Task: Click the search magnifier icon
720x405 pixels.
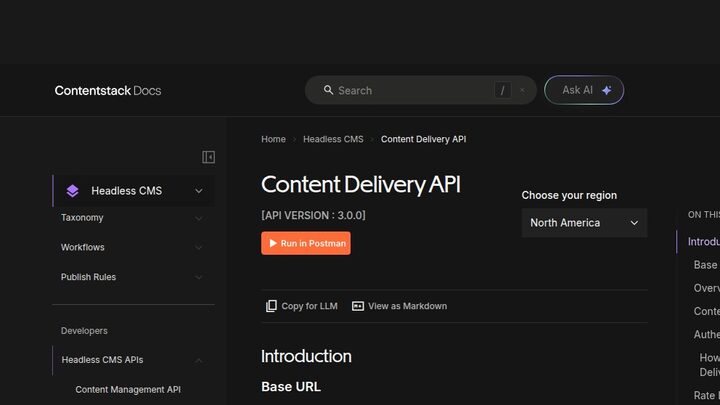Action: (x=328, y=90)
